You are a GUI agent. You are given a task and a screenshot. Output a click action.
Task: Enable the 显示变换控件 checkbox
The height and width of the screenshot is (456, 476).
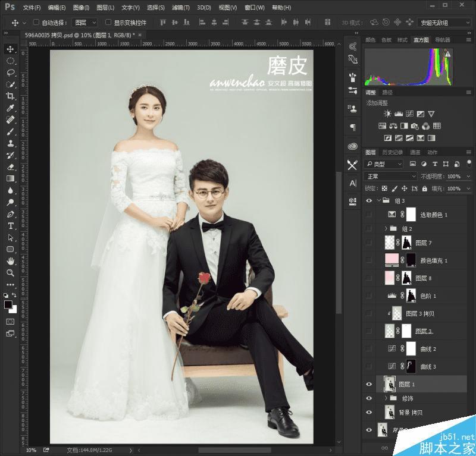108,23
